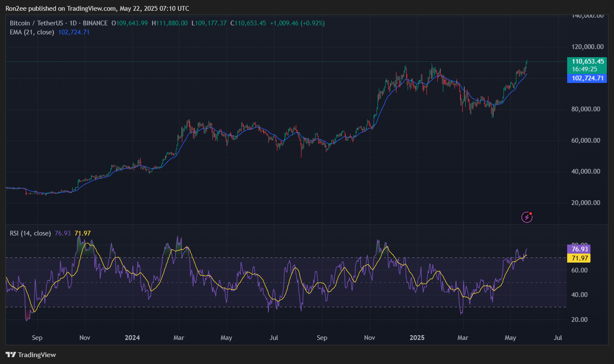Click the red notification dot on the lightning icon
614x364 pixels.
531,213
